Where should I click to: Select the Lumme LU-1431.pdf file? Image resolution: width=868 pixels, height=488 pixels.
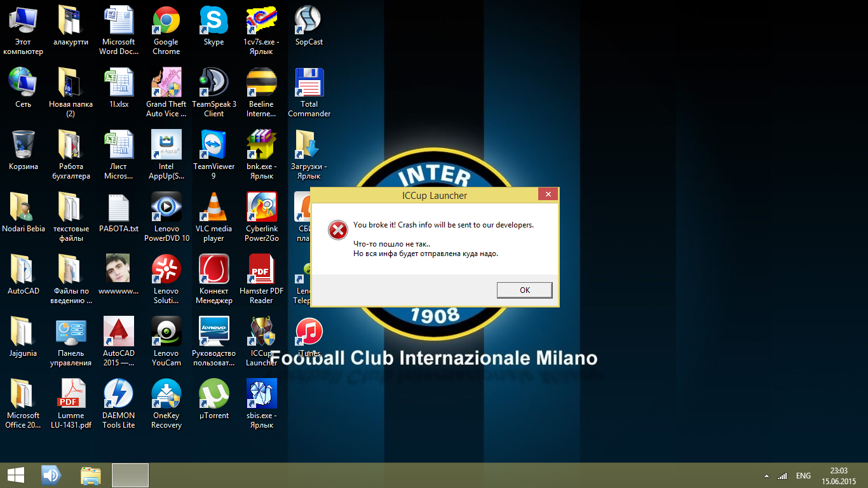point(71,404)
